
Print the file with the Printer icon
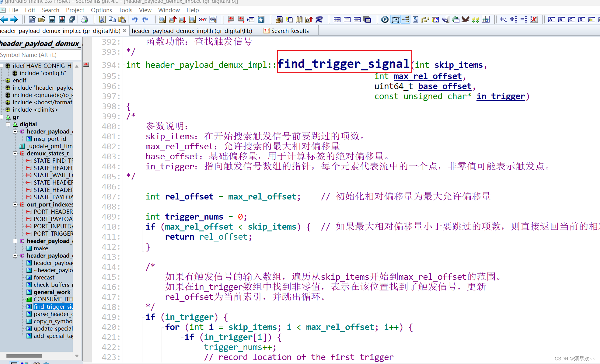84,20
